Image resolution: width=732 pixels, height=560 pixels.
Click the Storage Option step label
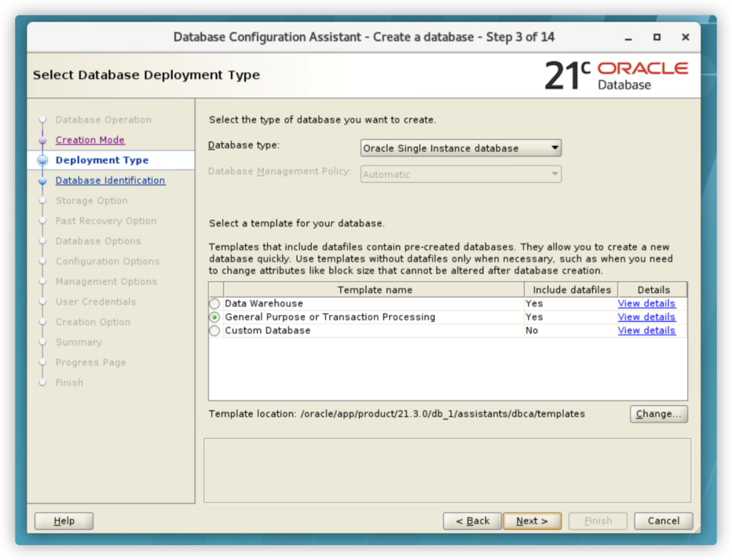pyautogui.click(x=91, y=201)
